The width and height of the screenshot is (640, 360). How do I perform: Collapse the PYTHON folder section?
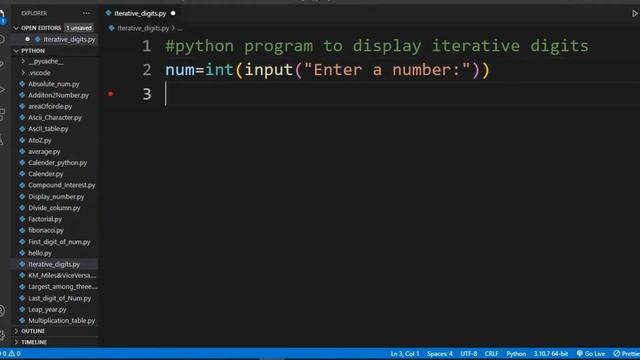click(33, 51)
